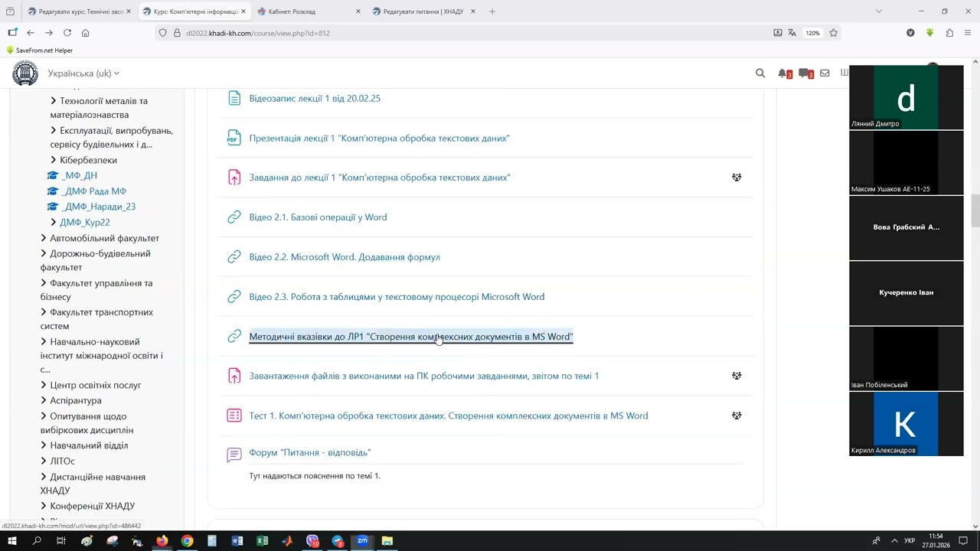Viewport: 980px width, 551px height.
Task: Reload the current page
Action: [67, 33]
